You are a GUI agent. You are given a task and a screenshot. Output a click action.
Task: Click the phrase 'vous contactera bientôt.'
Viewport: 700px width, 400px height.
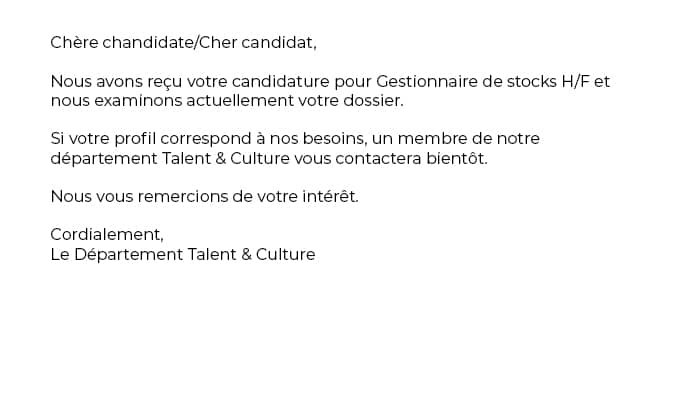(391, 159)
